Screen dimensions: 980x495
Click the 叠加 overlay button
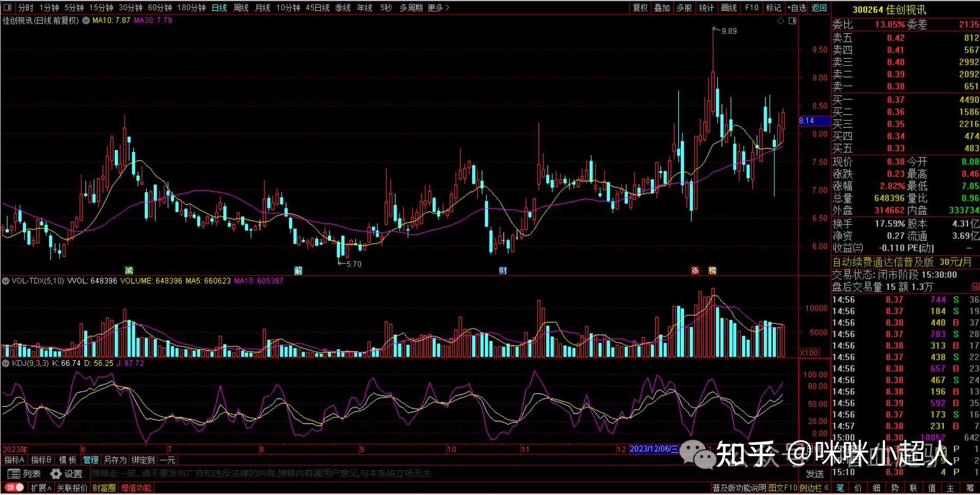(x=662, y=8)
